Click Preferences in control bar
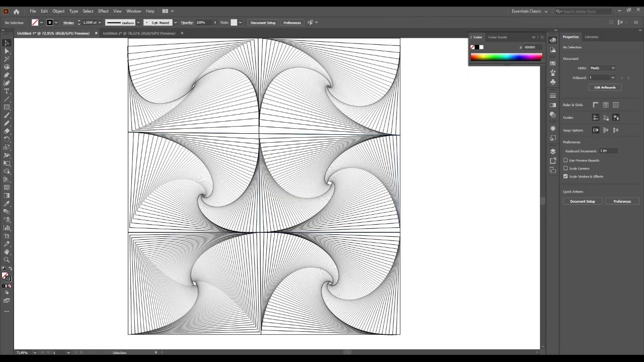The image size is (644, 362). click(x=292, y=23)
